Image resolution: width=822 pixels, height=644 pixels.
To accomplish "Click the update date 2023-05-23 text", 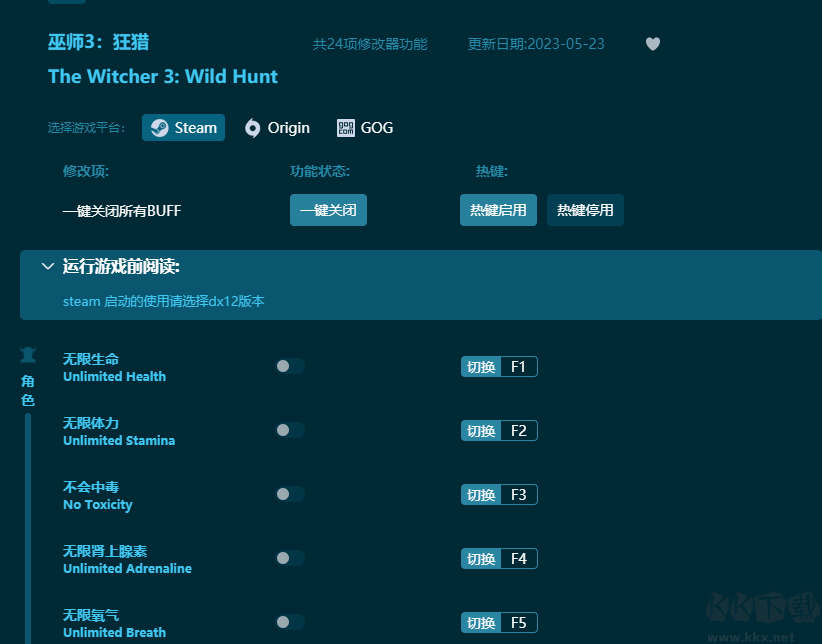I will coord(536,44).
